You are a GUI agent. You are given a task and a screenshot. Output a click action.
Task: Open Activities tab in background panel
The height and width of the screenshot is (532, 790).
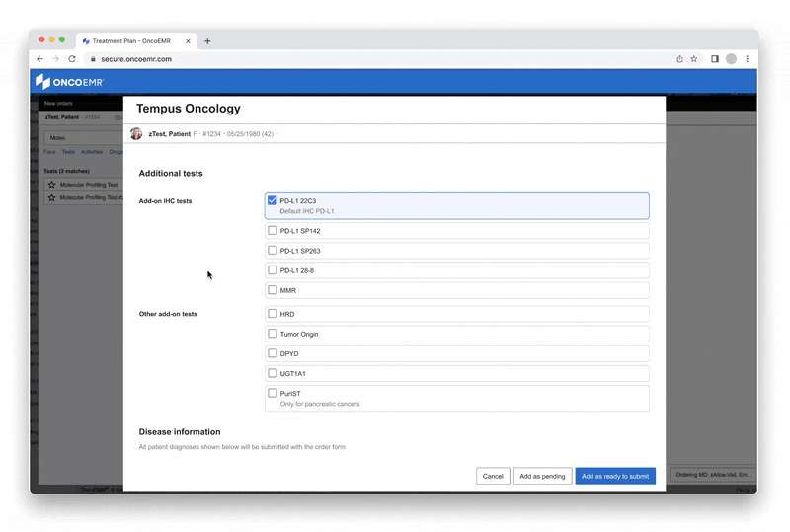coord(92,152)
